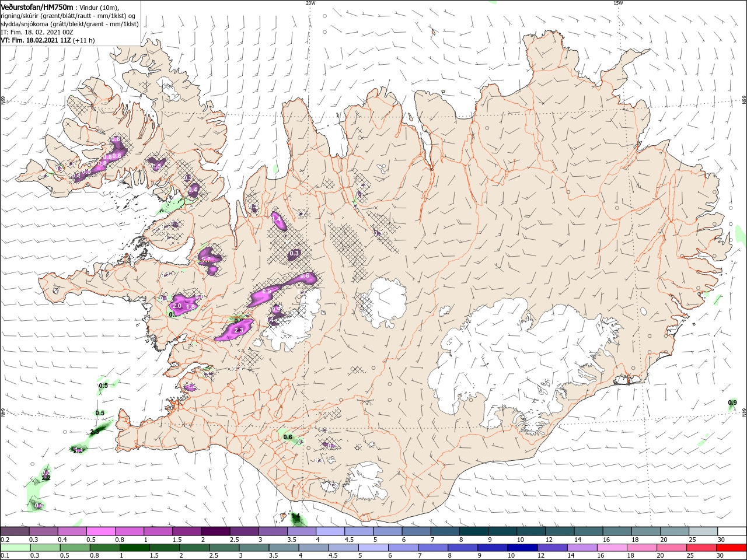This screenshot has width=747, height=560.
Task: Pick the lavender 14 swatch in lower scale
Action: [x=582, y=548]
